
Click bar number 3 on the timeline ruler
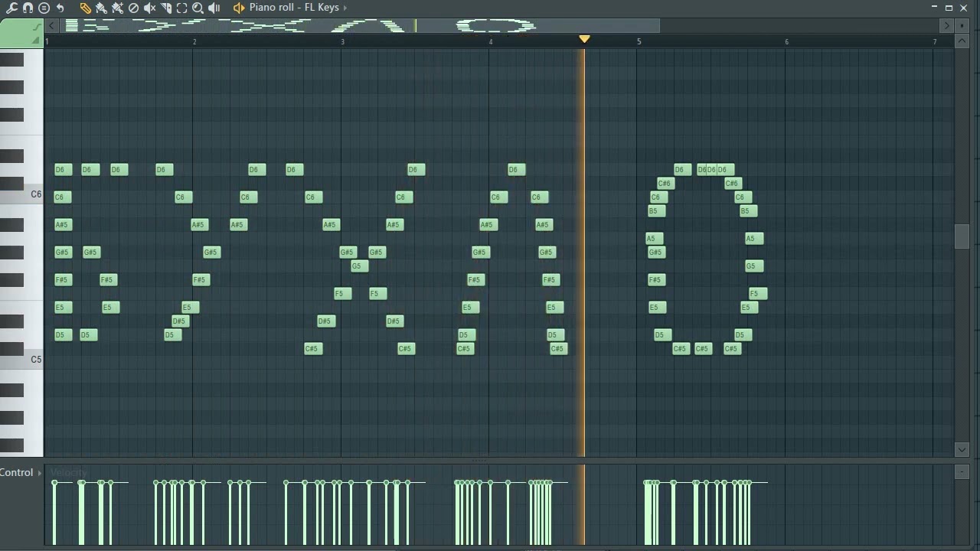coord(342,41)
